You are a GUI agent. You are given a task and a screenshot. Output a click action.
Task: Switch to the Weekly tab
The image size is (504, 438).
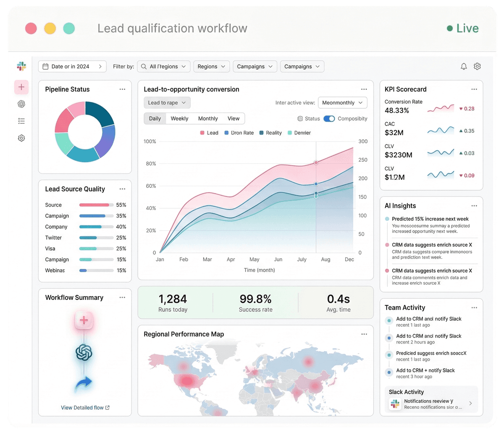[179, 118]
